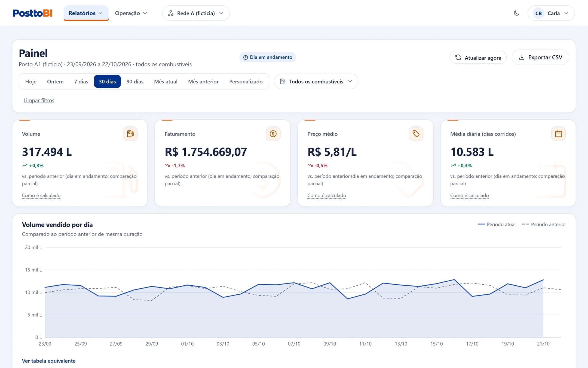Click the Limpar filtros link
This screenshot has height=368, width=588.
click(39, 100)
